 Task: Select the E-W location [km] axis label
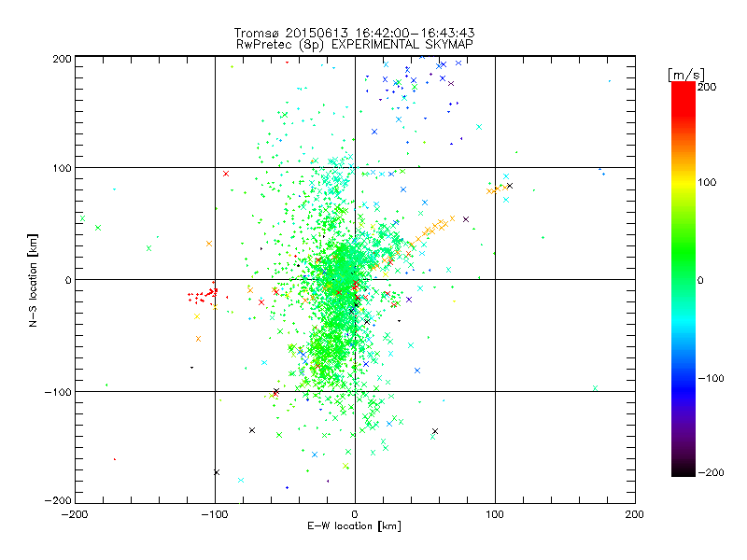354,525
